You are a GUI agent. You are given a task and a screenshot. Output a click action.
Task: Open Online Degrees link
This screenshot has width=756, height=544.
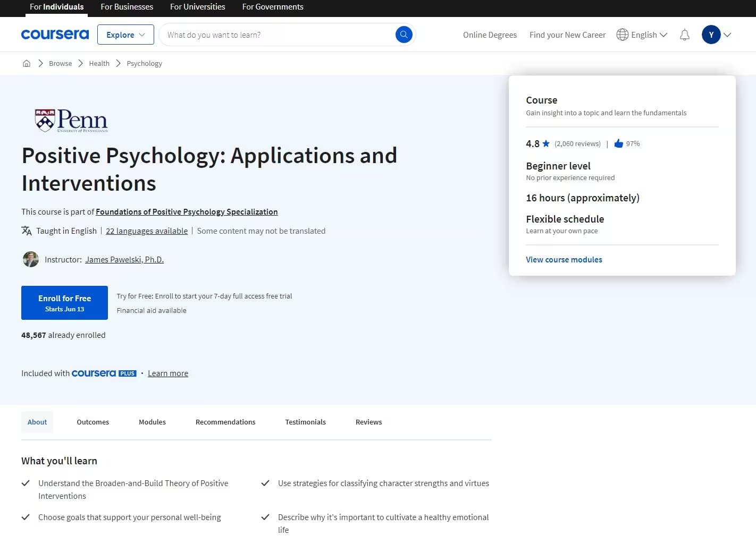[490, 35]
